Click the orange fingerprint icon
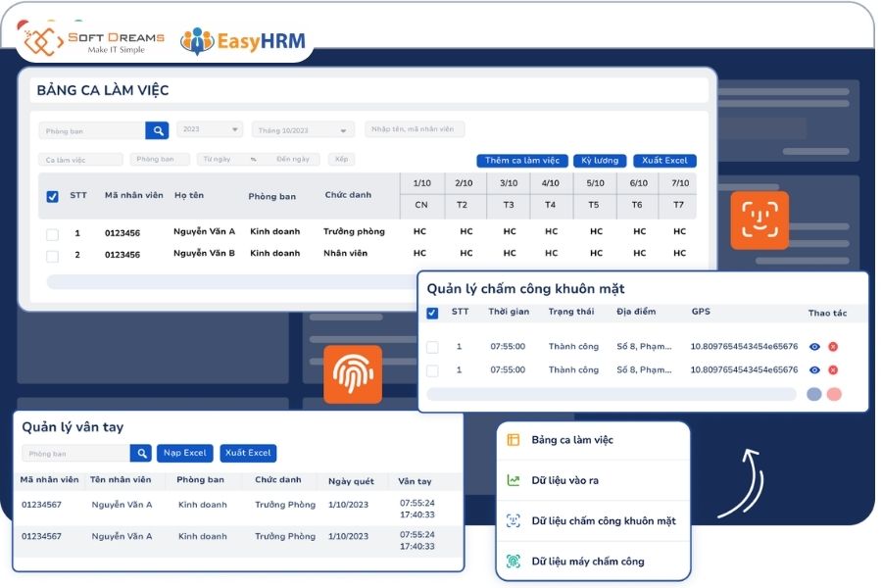Image resolution: width=882 pixels, height=588 pixels. tap(353, 374)
